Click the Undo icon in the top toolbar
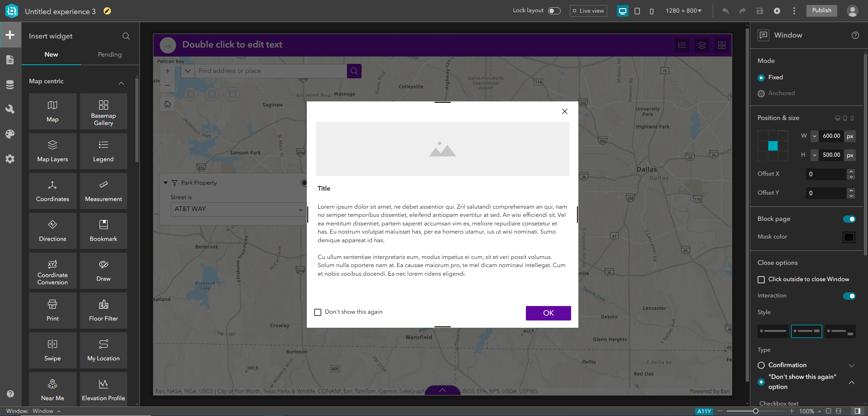The image size is (868, 416). [725, 10]
